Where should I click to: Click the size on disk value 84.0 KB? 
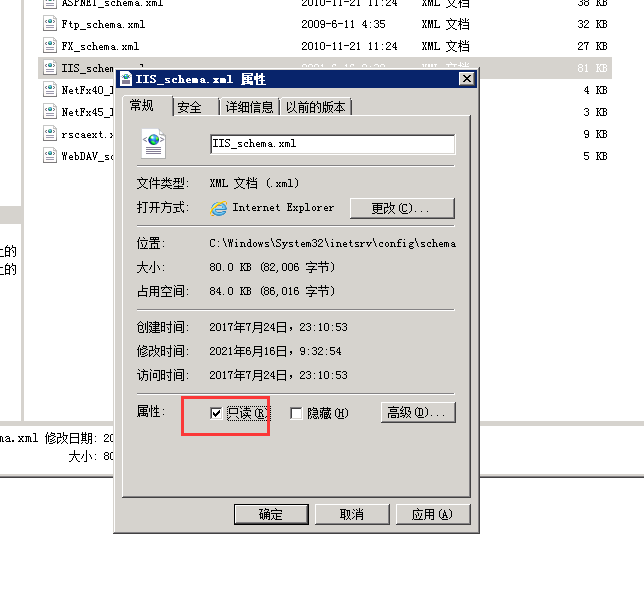[272, 291]
